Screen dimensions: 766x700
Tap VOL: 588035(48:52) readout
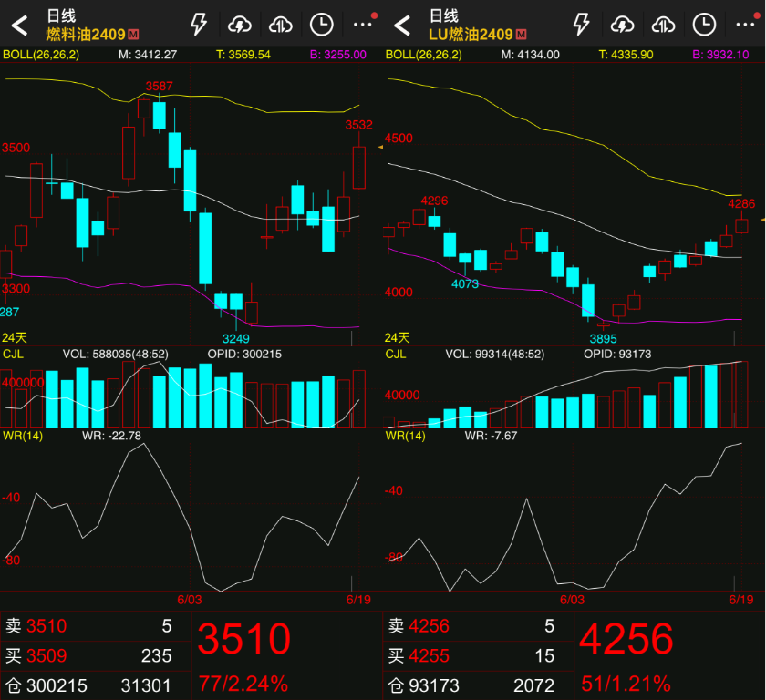point(115,354)
